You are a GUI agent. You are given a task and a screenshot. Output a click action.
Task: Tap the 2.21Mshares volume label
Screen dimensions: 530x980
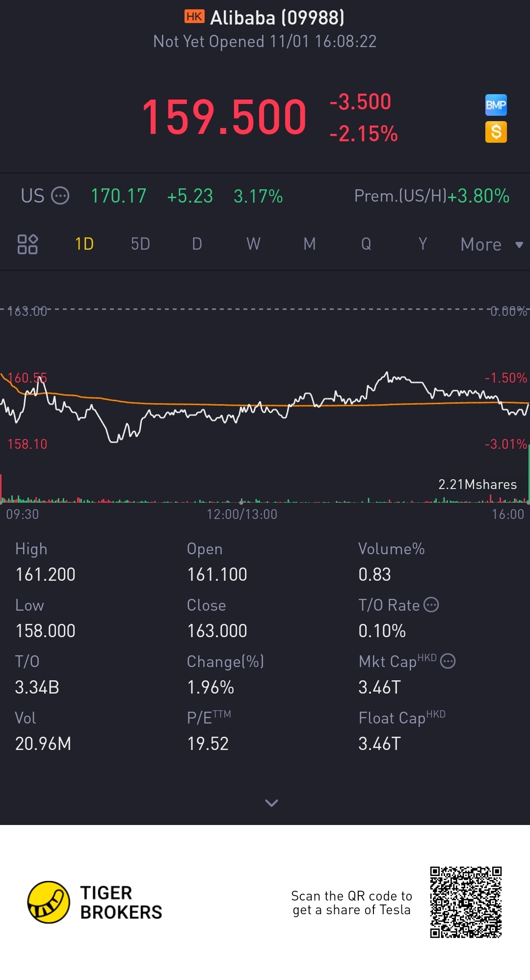point(477,485)
